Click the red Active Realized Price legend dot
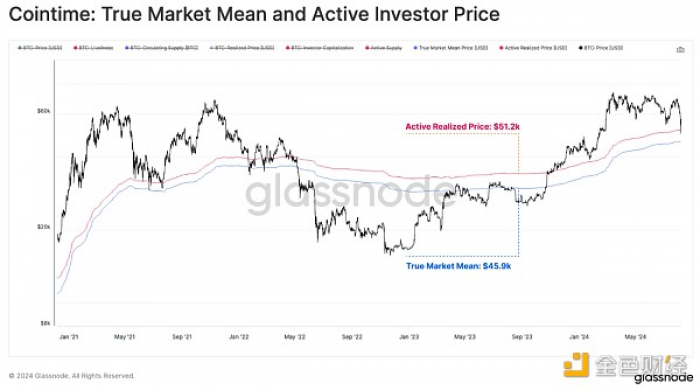The image size is (700, 390). point(501,48)
